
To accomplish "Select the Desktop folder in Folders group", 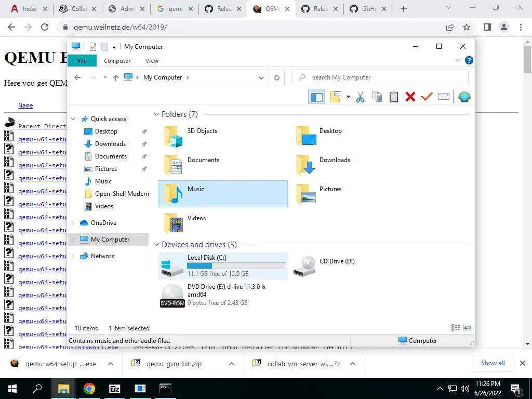I will click(354, 136).
